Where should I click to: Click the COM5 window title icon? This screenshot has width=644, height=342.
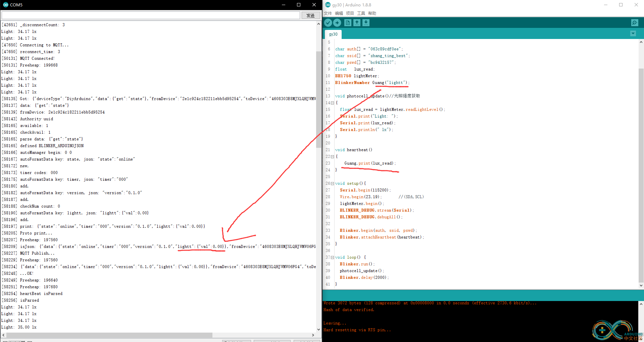(x=5, y=5)
